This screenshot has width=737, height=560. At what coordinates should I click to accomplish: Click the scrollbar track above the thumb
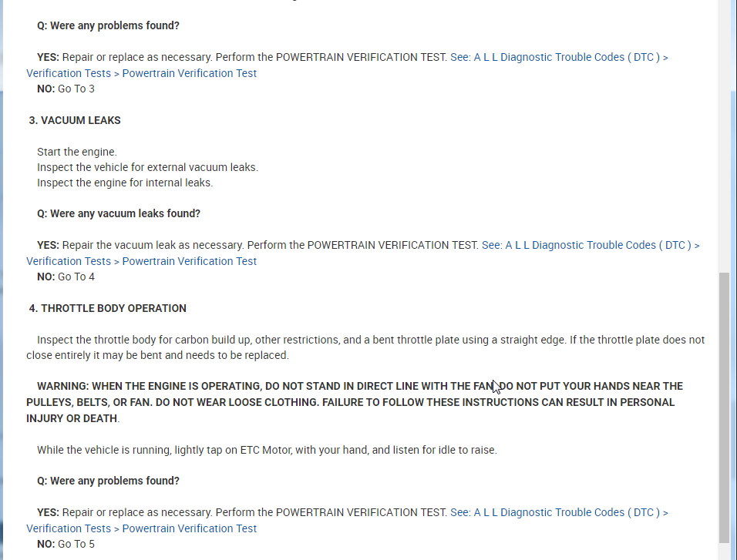coord(723,154)
